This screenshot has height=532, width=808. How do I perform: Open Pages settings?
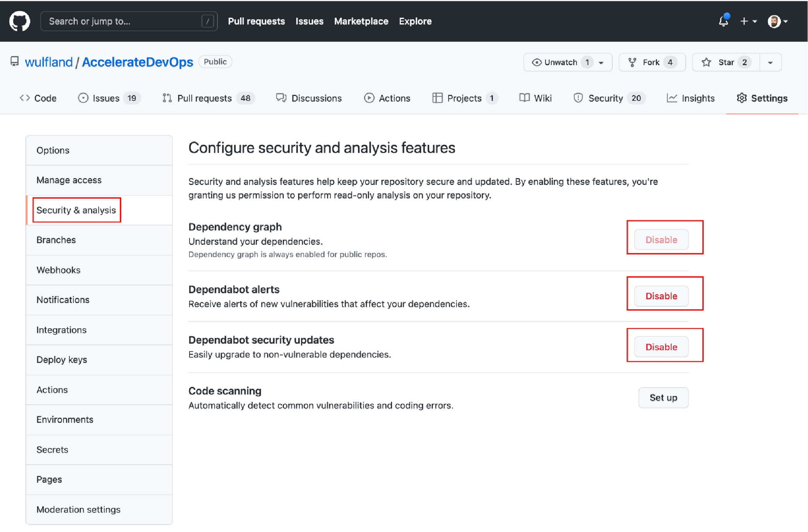coord(99,479)
